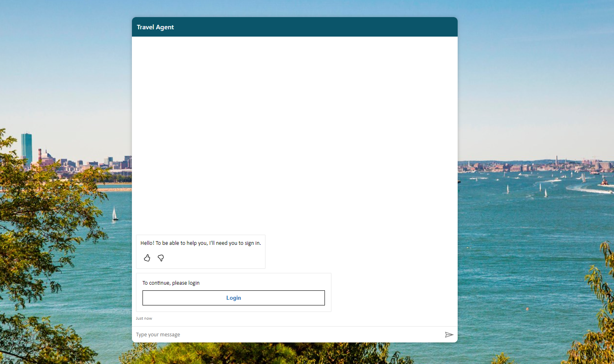Screen dimensions: 614x364
Task: Select the Travel Agent header title
Action: coord(155,27)
